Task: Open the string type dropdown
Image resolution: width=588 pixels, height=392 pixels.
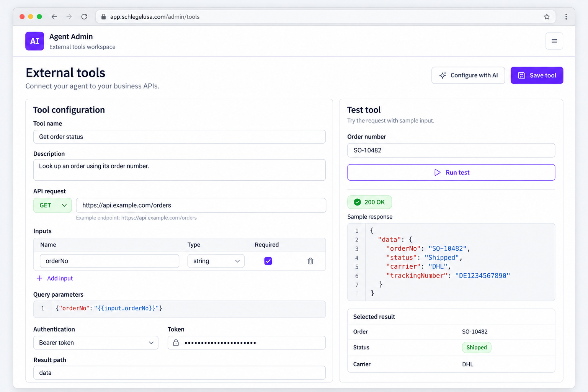Action: tap(216, 261)
